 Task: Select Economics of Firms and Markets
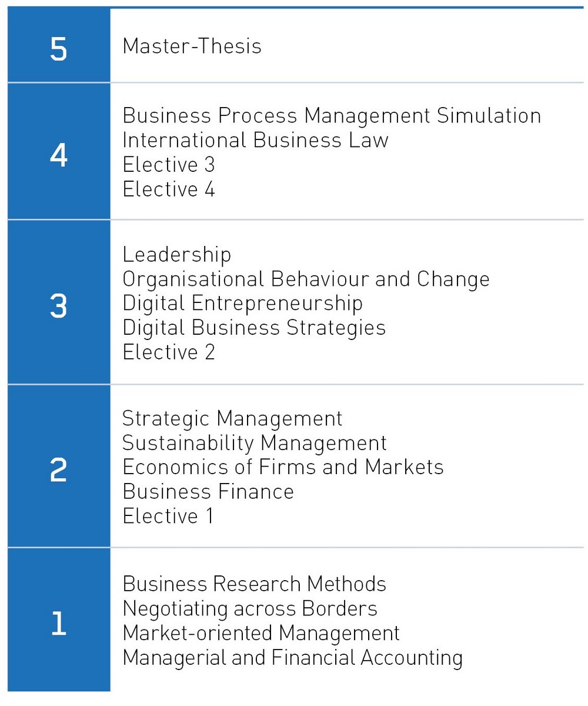[x=283, y=467]
